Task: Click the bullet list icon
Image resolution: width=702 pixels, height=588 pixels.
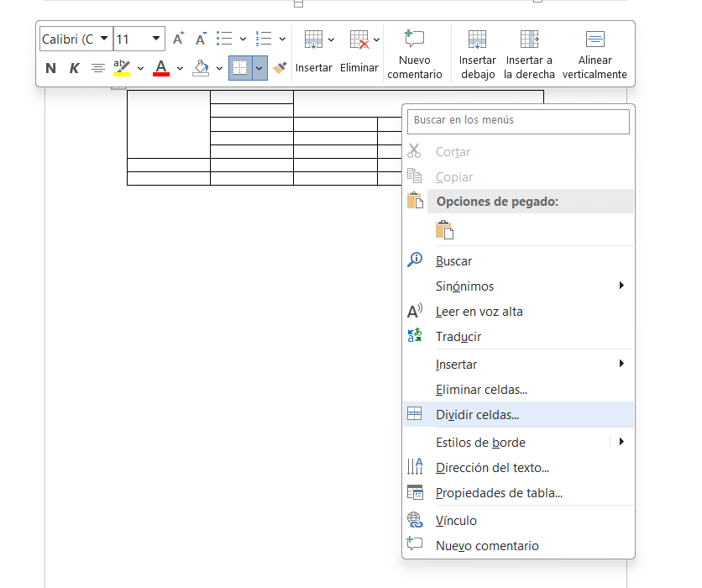Action: pyautogui.click(x=224, y=39)
